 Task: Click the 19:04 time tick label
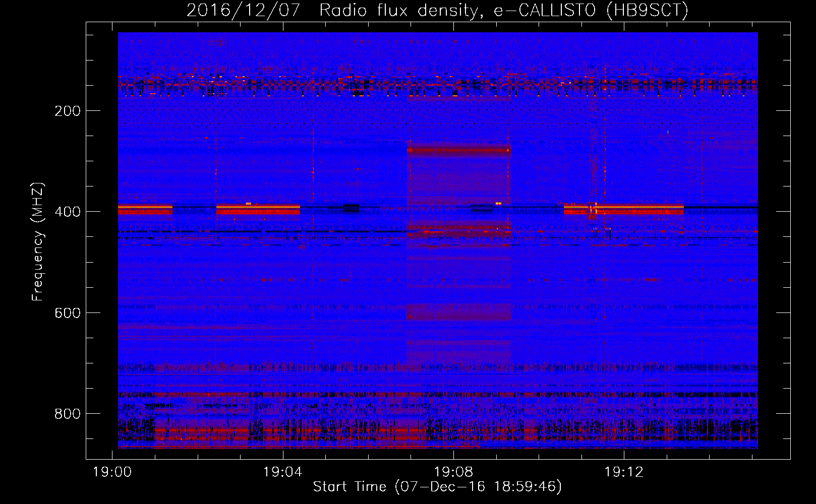(x=282, y=472)
